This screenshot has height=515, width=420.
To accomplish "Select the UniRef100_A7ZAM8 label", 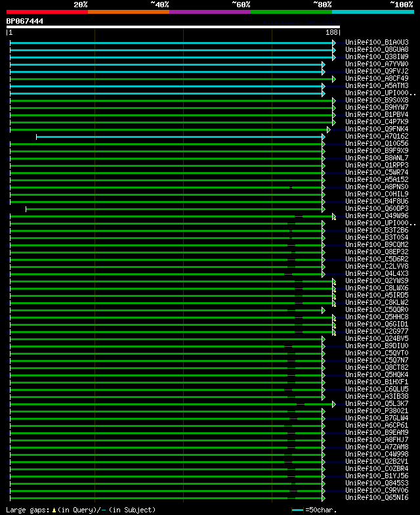I will pos(377,447).
